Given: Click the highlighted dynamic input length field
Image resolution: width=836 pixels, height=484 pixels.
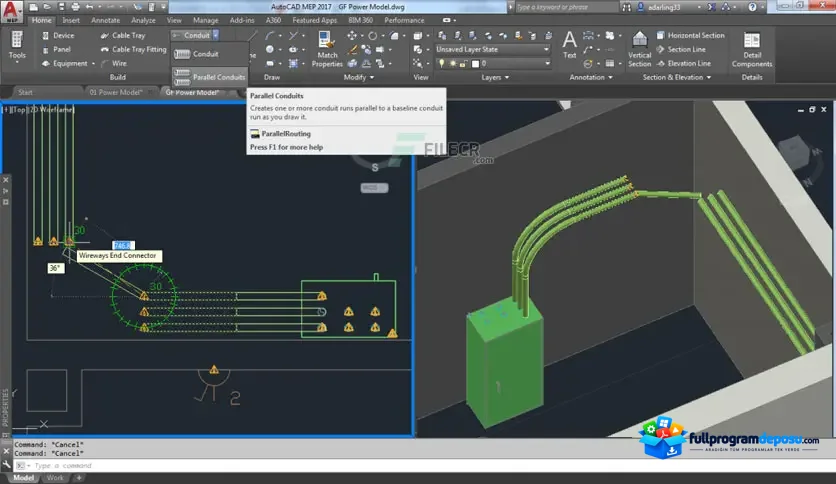Looking at the screenshot, I should tap(123, 245).
